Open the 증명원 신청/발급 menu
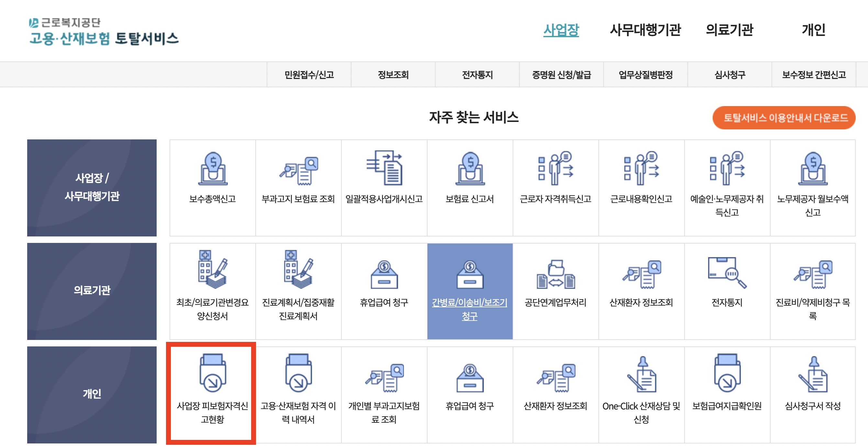This screenshot has height=447, width=868. [x=561, y=75]
